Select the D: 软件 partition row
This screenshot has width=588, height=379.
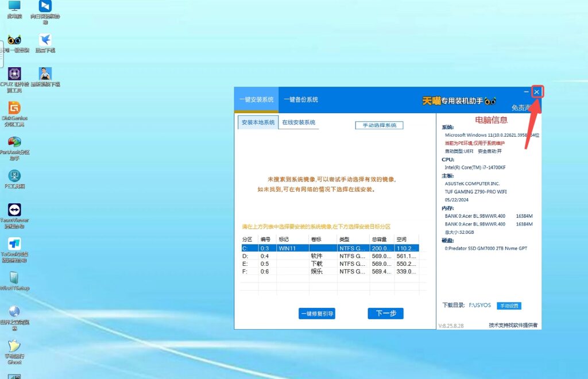point(330,256)
